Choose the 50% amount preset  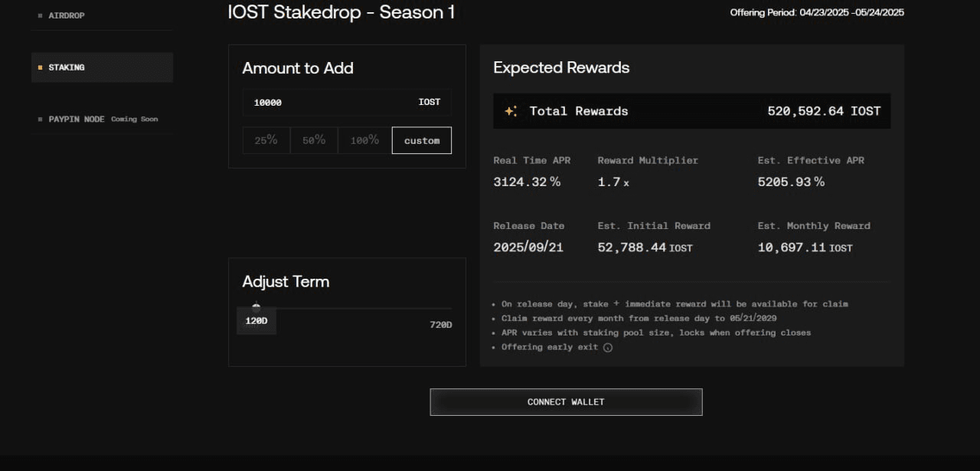click(314, 140)
